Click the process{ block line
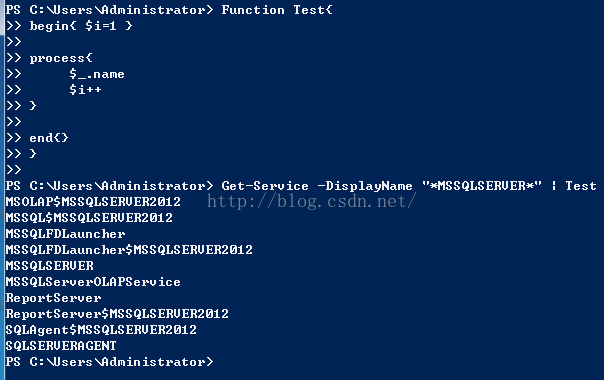Image resolution: width=604 pixels, height=380 pixels. [61, 58]
